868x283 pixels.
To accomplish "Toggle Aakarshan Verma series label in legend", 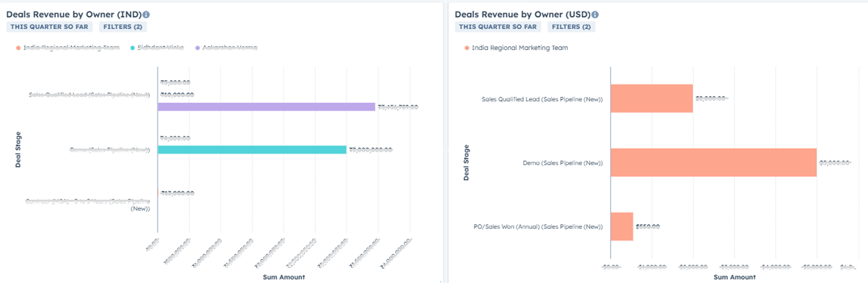I will pos(229,48).
